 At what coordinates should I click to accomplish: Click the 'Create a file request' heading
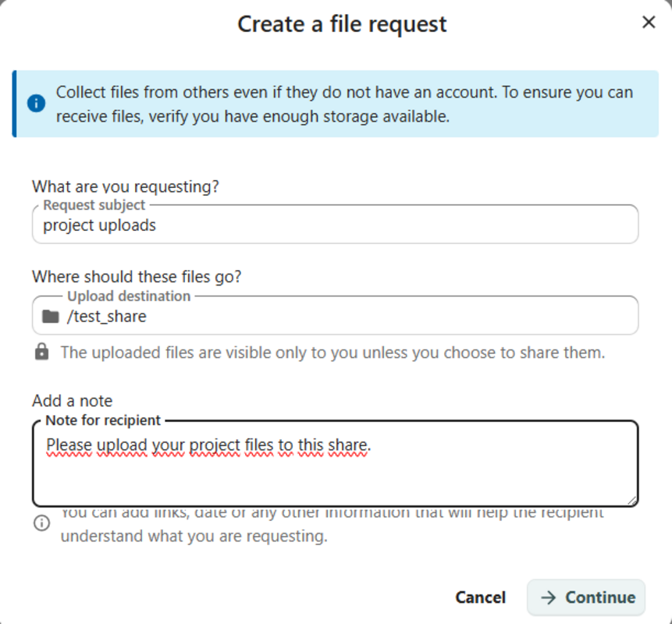[342, 24]
